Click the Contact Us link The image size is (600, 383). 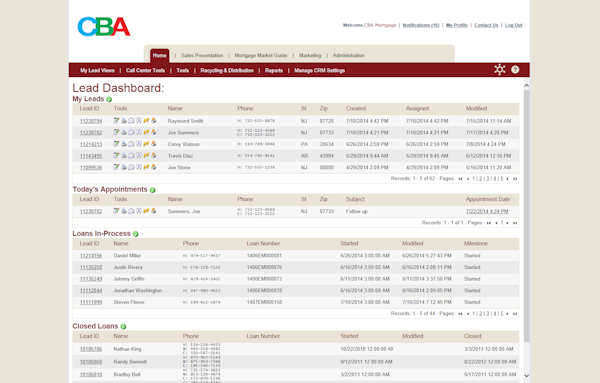click(486, 25)
